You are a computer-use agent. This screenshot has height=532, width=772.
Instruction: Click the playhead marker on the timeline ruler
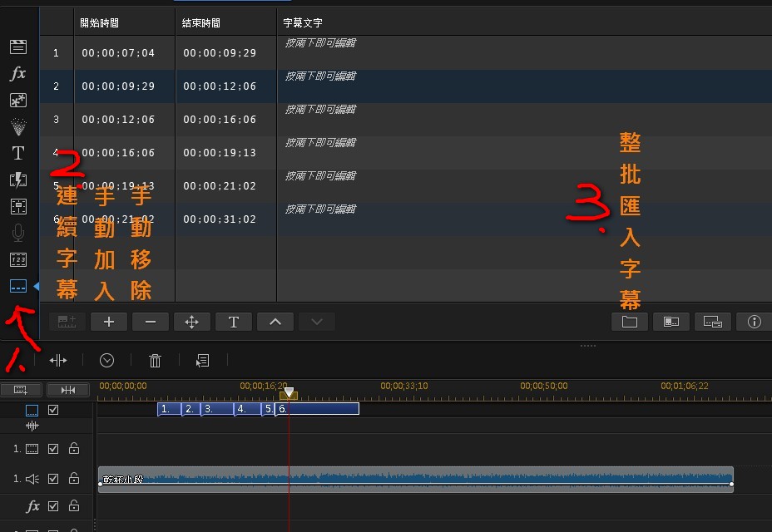[x=289, y=392]
